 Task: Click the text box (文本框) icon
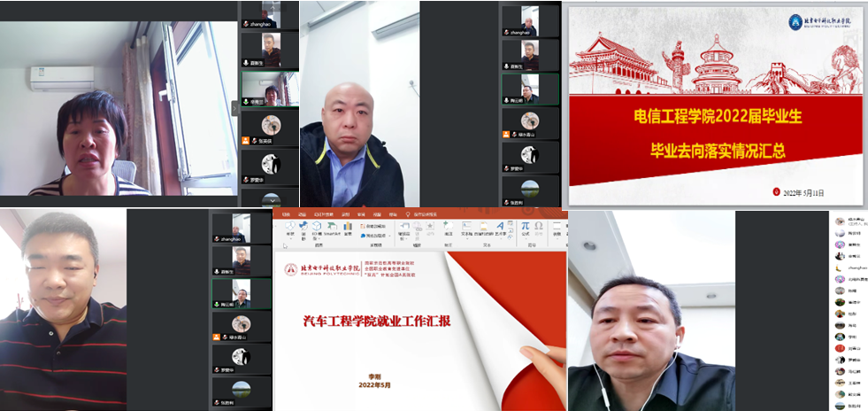tap(466, 229)
